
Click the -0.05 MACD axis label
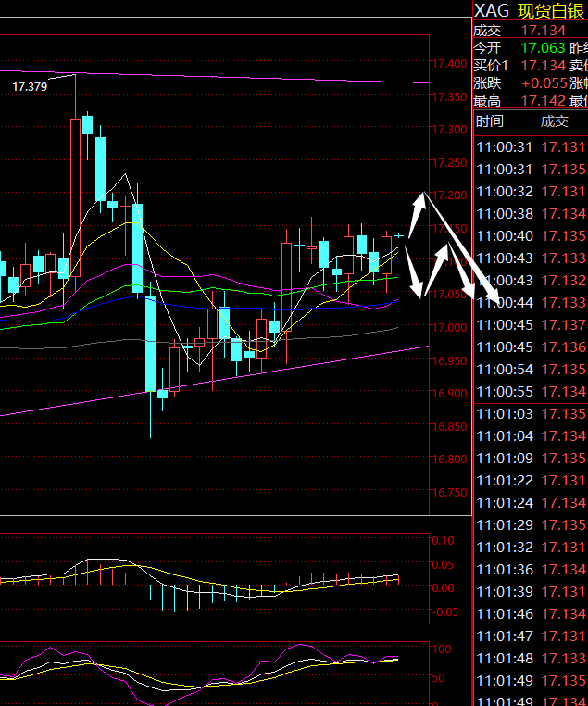(445, 612)
